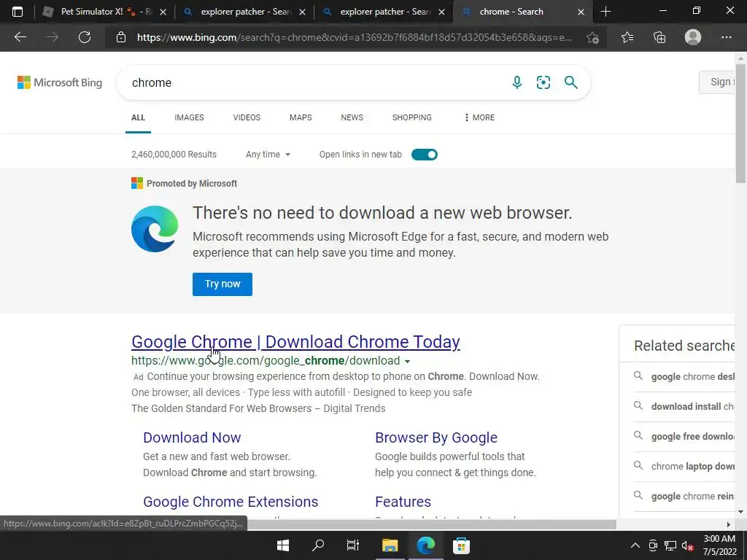
Task: Click the 2,460,000,000 Results text
Action: tap(174, 155)
